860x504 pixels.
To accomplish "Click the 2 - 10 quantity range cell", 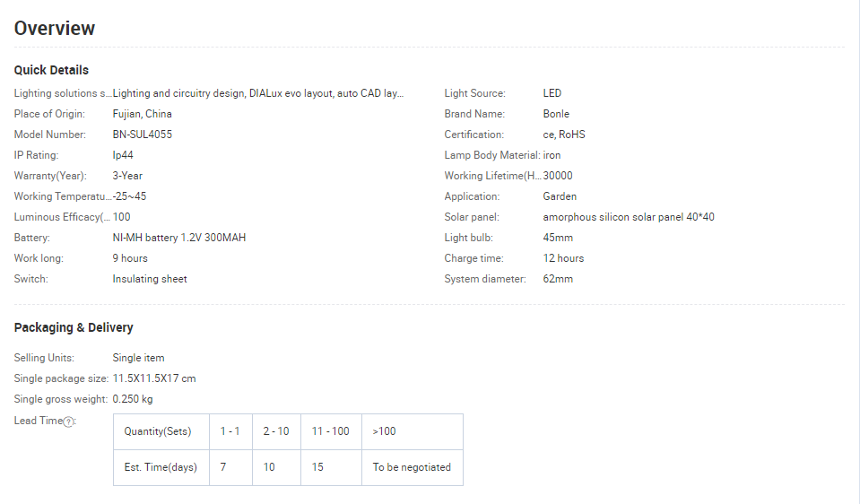I will tap(276, 431).
